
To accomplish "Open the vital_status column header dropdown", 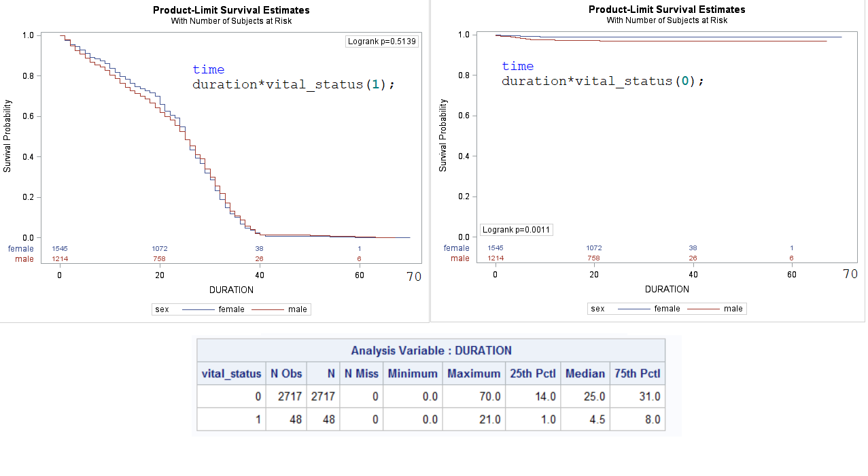I will (231, 373).
